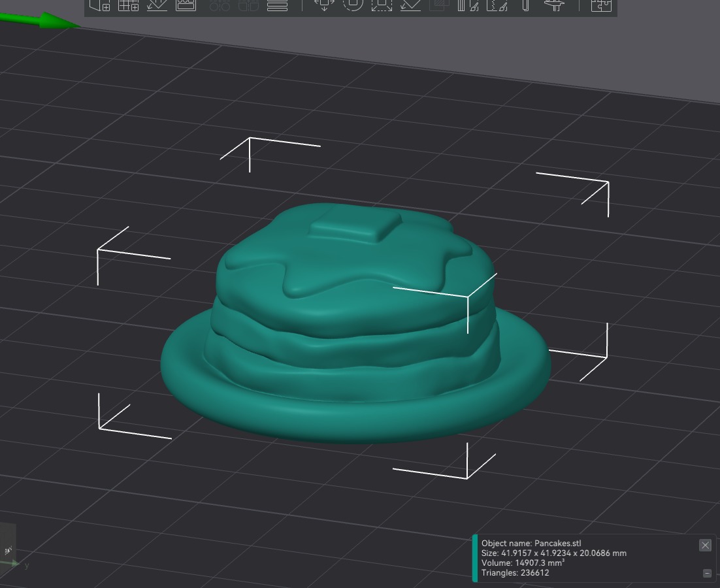Close the Pancakes.stl object info panel

tap(706, 545)
